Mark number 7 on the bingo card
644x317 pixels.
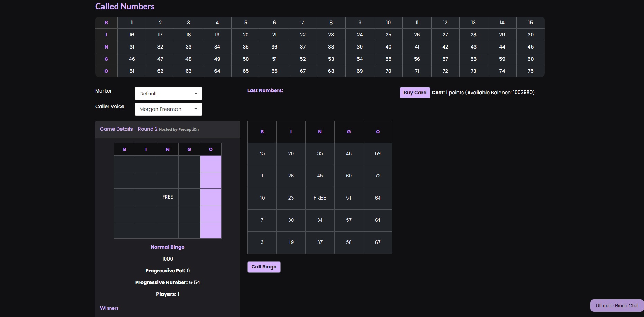(262, 220)
